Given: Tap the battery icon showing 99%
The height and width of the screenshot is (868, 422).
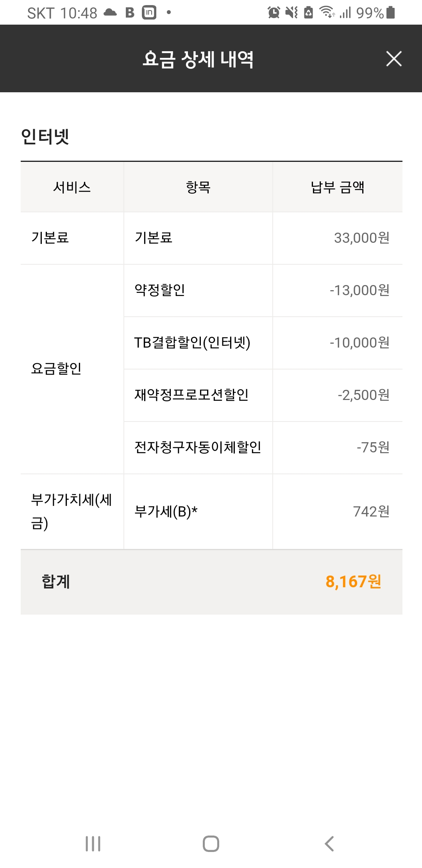Looking at the screenshot, I should pos(390,13).
